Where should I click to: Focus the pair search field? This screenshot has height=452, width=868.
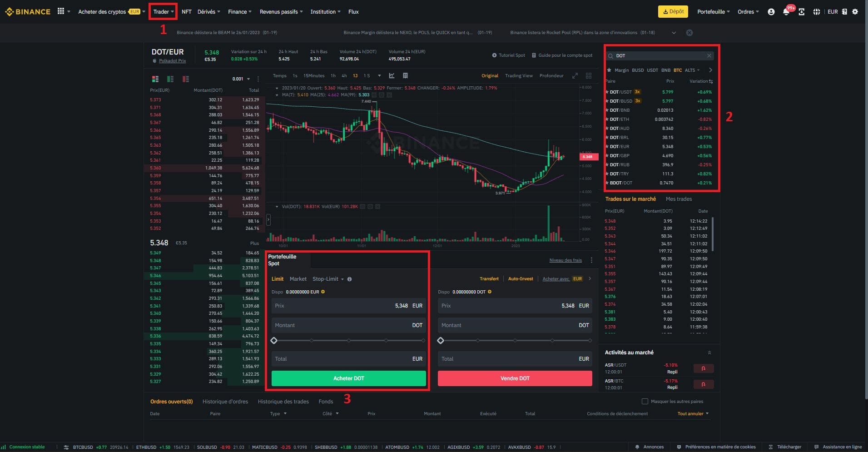(x=660, y=55)
